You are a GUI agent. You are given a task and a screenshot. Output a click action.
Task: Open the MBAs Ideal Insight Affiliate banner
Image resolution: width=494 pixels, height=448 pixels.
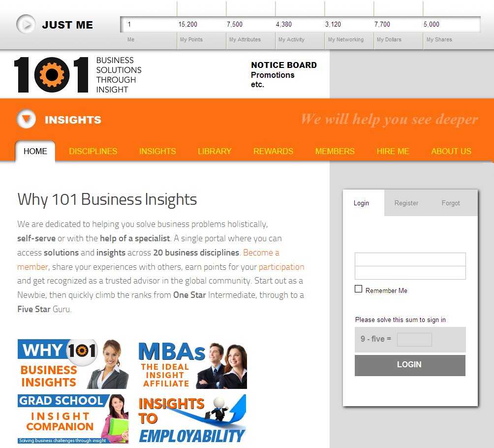click(x=192, y=365)
